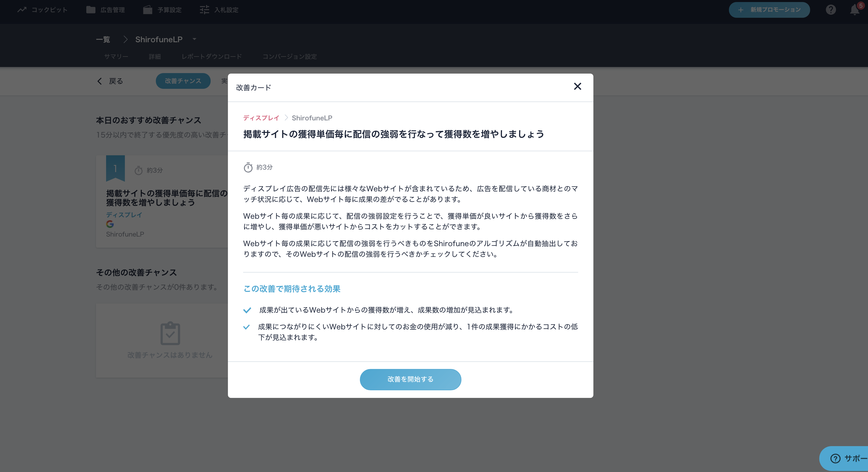Click the ディスプレイ link in the dialog
This screenshot has width=868, height=472.
point(261,118)
